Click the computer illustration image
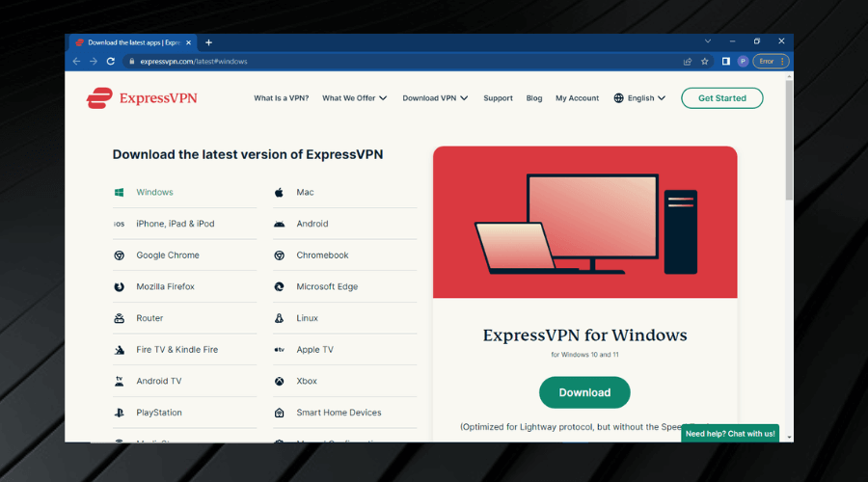 [x=585, y=223]
